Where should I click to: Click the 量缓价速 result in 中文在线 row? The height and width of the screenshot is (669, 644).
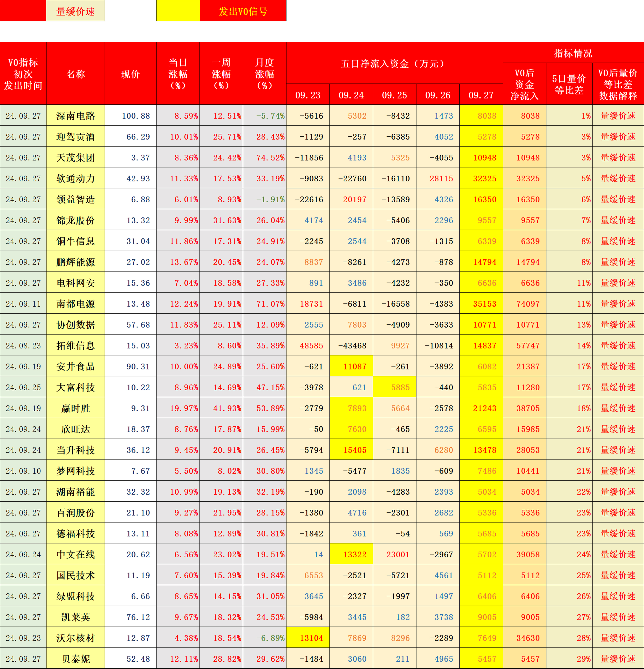tap(618, 554)
